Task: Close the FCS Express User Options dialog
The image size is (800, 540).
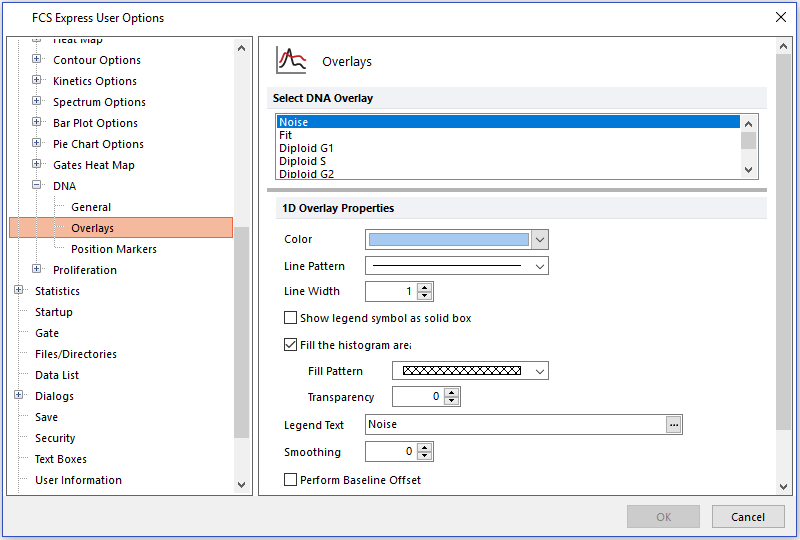Action: pyautogui.click(x=781, y=17)
